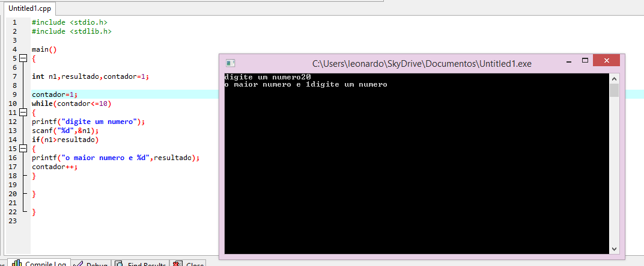Click the console scrollbar up arrow
Image resolution: width=644 pixels, height=266 pixels.
[x=614, y=78]
